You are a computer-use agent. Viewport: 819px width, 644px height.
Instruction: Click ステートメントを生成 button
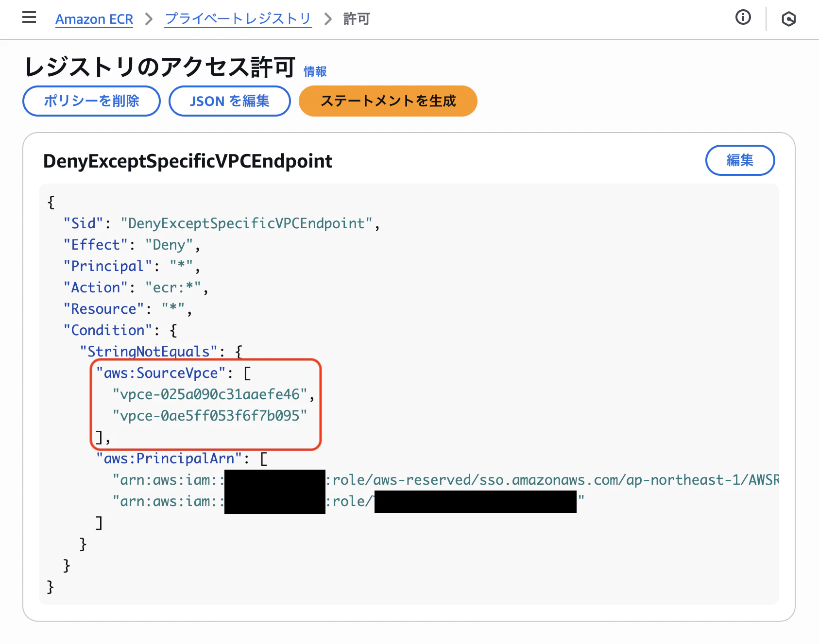[x=388, y=101]
